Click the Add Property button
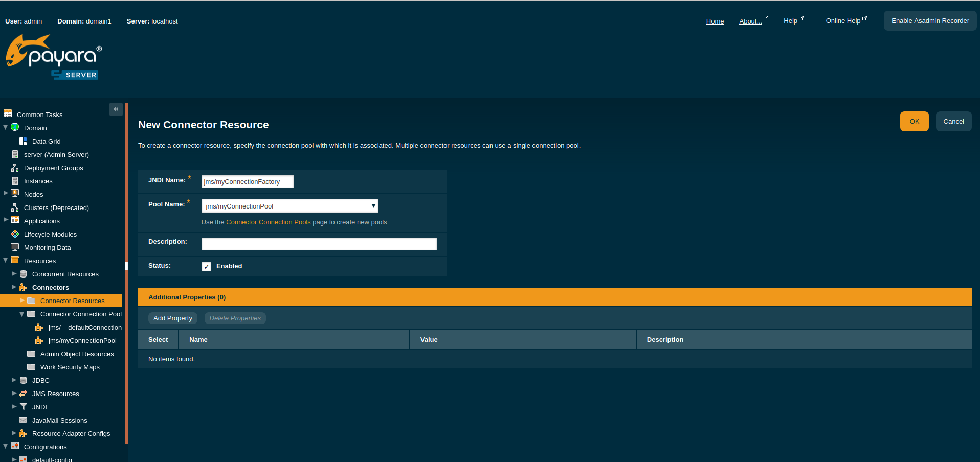Image resolution: width=980 pixels, height=462 pixels. coord(173,318)
